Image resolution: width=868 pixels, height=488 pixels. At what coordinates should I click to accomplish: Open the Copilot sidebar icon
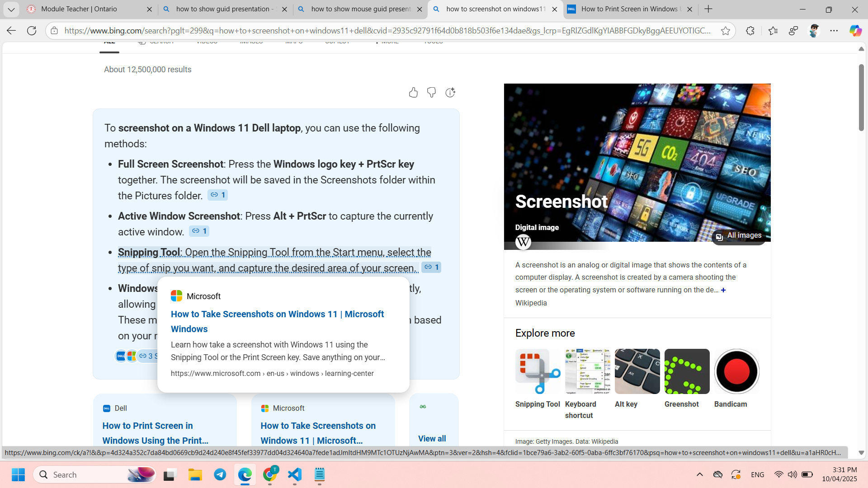click(x=855, y=31)
